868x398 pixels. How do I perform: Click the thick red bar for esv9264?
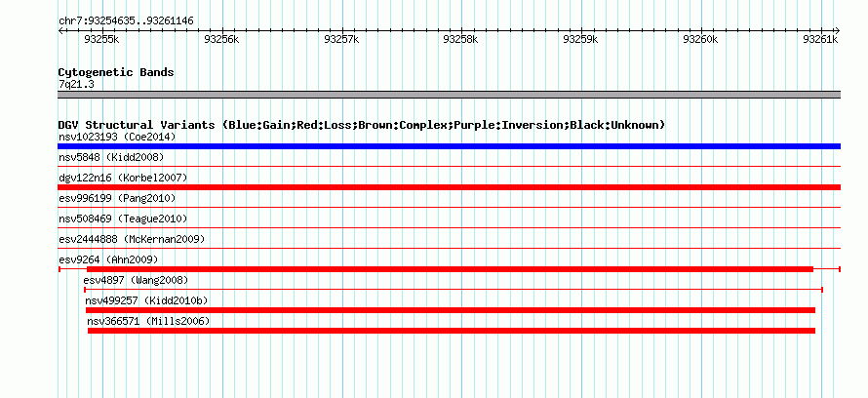tap(450, 269)
